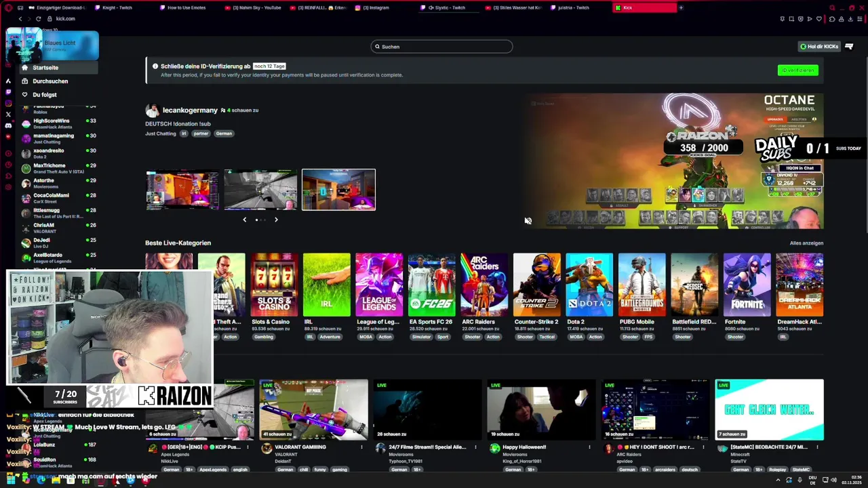Screen dimensions: 868x488
Task: Open X in the Opera sidebar
Action: (8, 114)
